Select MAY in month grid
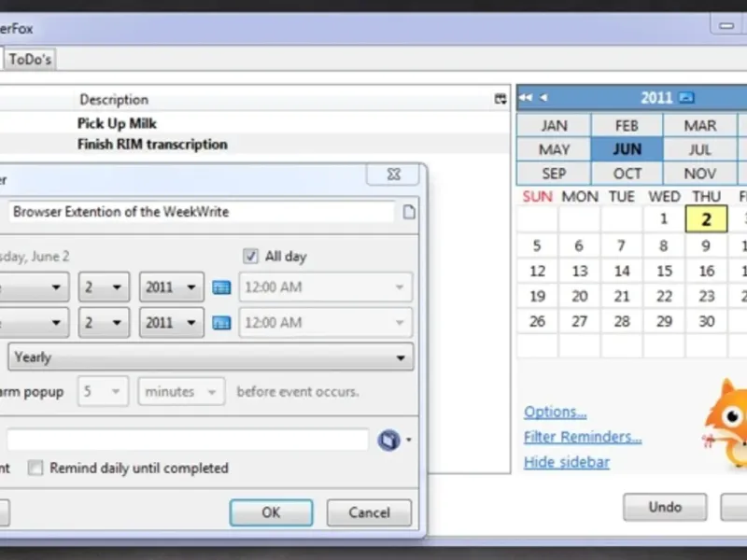Viewport: 747px width, 560px height. click(x=554, y=149)
